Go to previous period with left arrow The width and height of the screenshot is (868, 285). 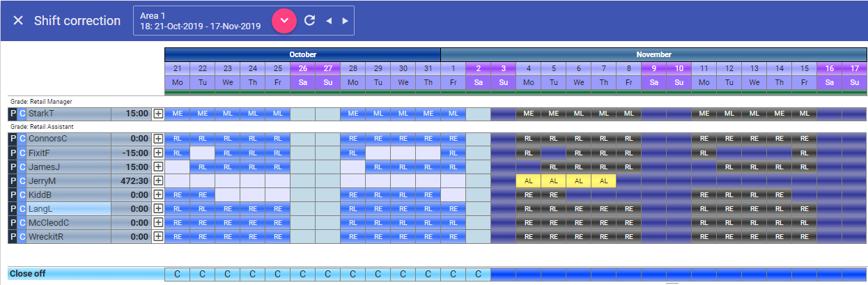[329, 21]
